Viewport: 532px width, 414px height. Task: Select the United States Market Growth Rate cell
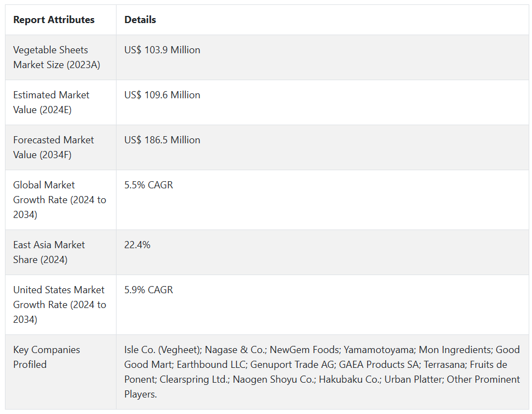(59, 304)
